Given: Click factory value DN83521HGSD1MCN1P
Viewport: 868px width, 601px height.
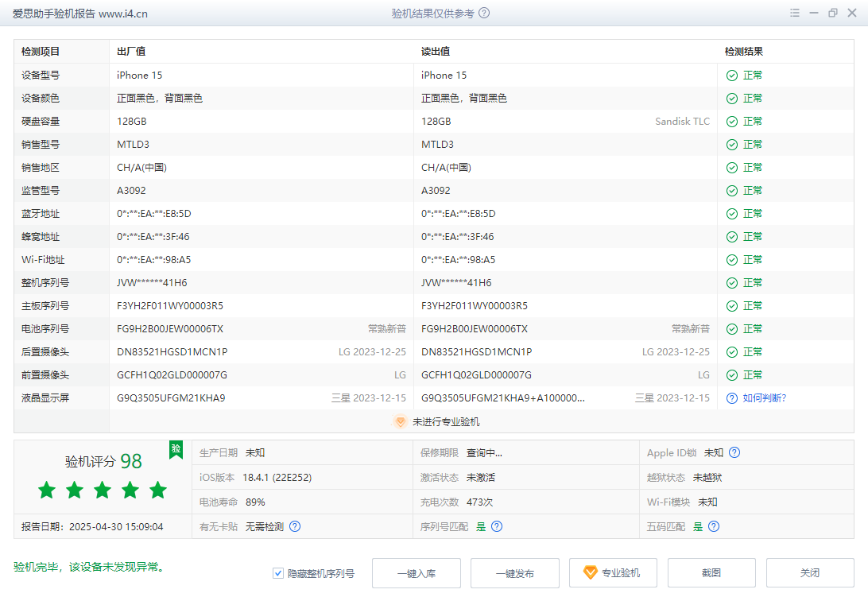Looking at the screenshot, I should pyautogui.click(x=172, y=352).
